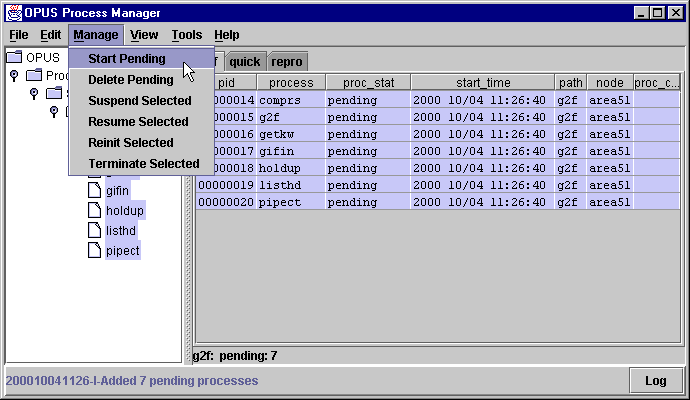Viewport: 690px width, 400px height.
Task: Click the listhd file icon in tree
Action: point(94,231)
